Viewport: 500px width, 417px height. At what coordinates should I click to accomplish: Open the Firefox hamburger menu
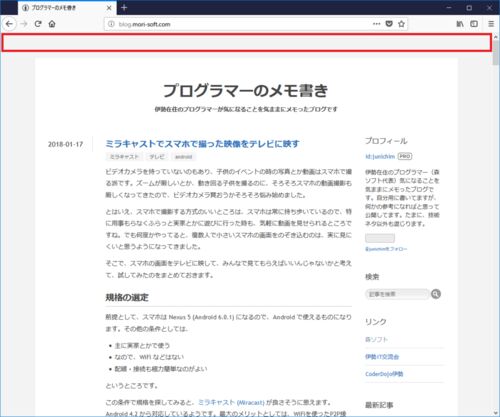(x=491, y=24)
